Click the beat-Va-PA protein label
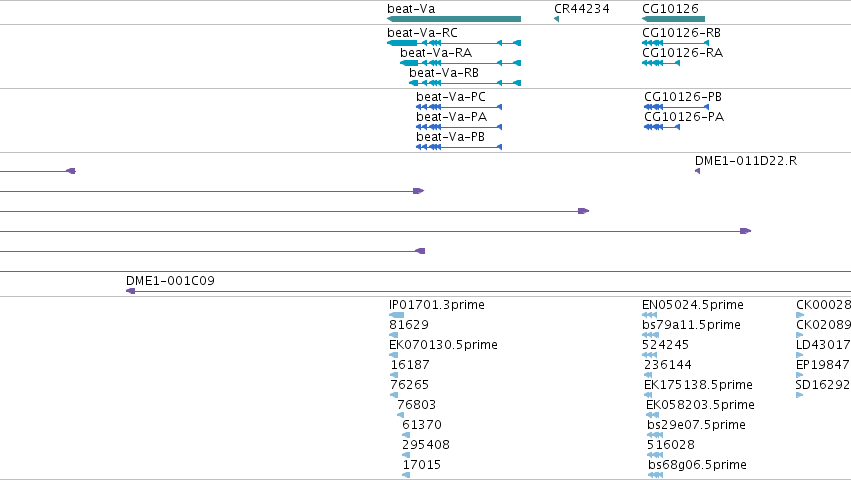The image size is (851, 480). point(452,117)
